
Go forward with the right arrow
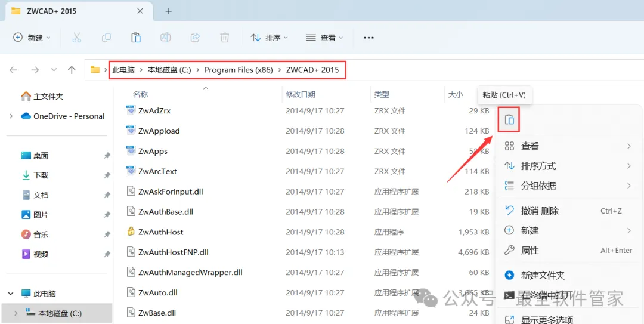(35, 70)
